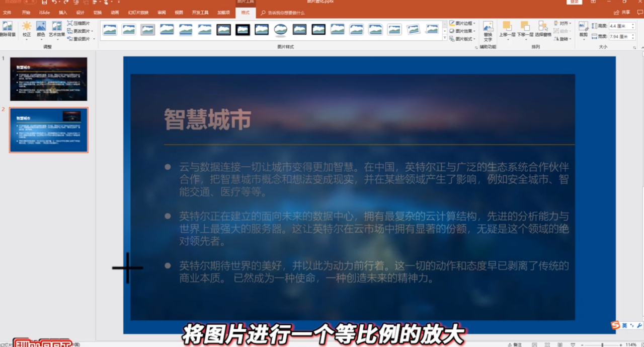Click zoom out minus in status bar

[582, 345]
